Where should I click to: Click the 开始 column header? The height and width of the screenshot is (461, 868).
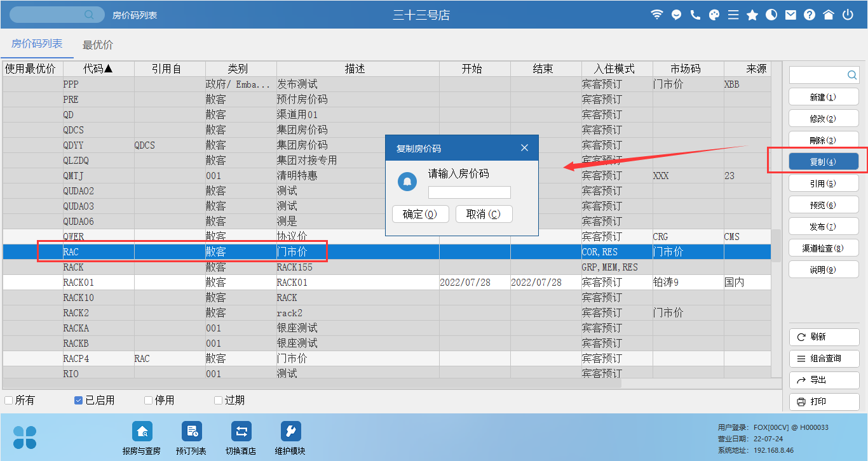point(475,69)
